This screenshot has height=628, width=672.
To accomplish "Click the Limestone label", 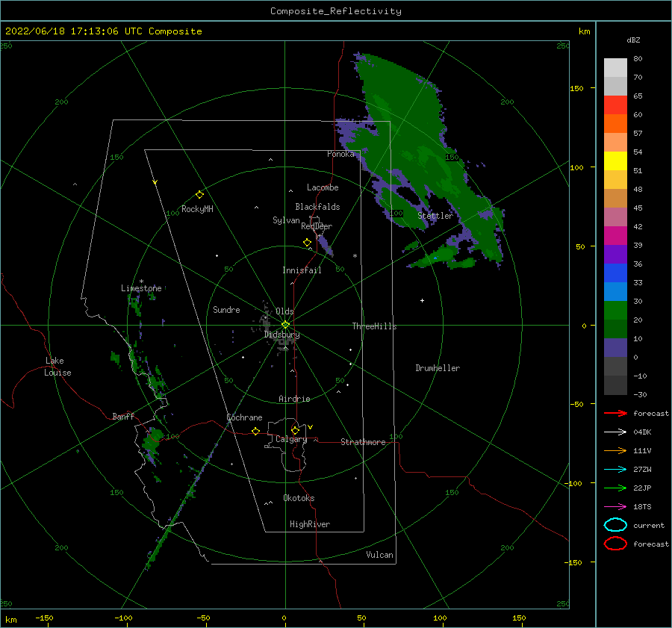I will (x=141, y=288).
